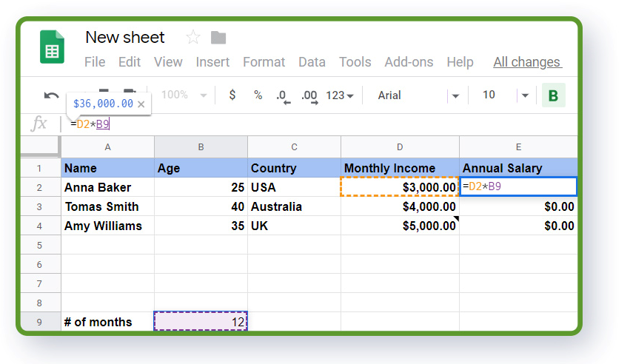630x364 pixels.
Task: Select row 9 header
Action: tap(39, 322)
